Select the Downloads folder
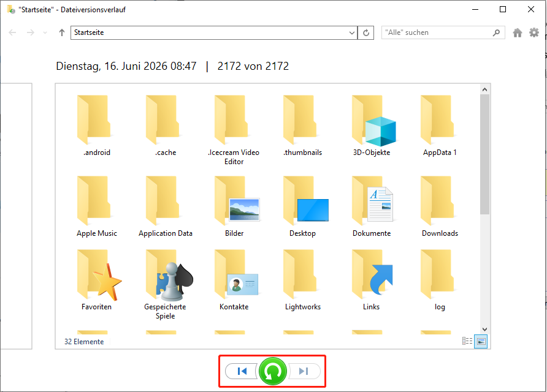 (440, 206)
